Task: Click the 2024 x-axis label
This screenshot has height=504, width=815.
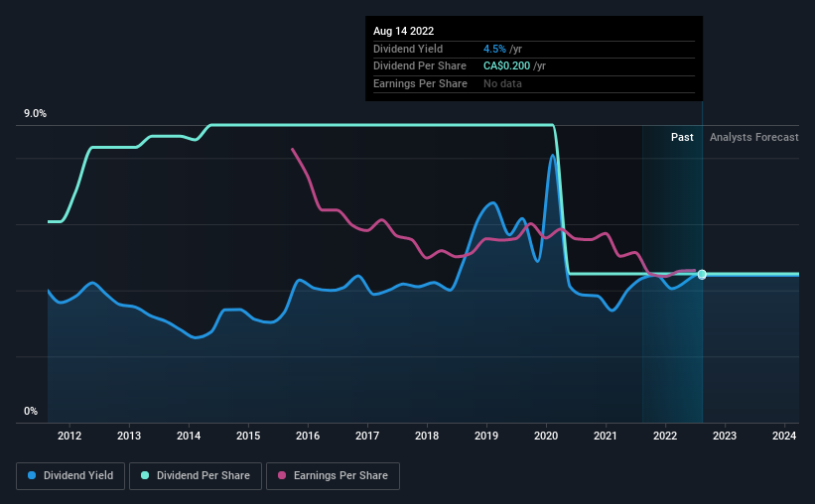Action: point(784,436)
